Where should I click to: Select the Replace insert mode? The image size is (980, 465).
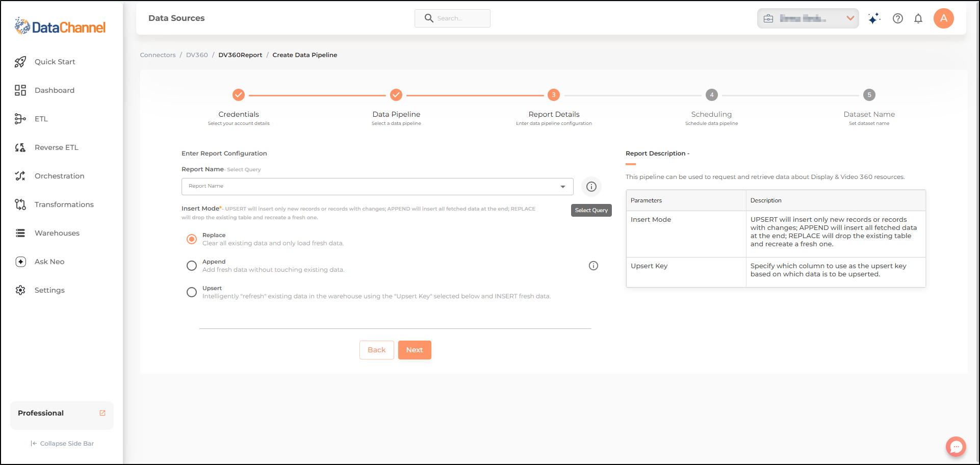click(192, 239)
